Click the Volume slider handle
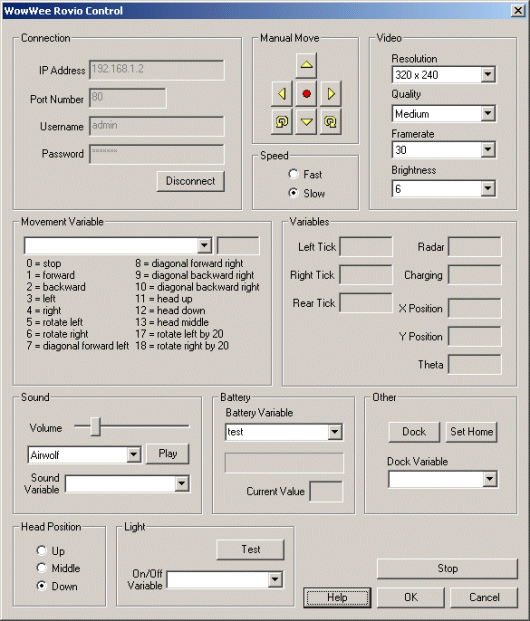 point(95,427)
